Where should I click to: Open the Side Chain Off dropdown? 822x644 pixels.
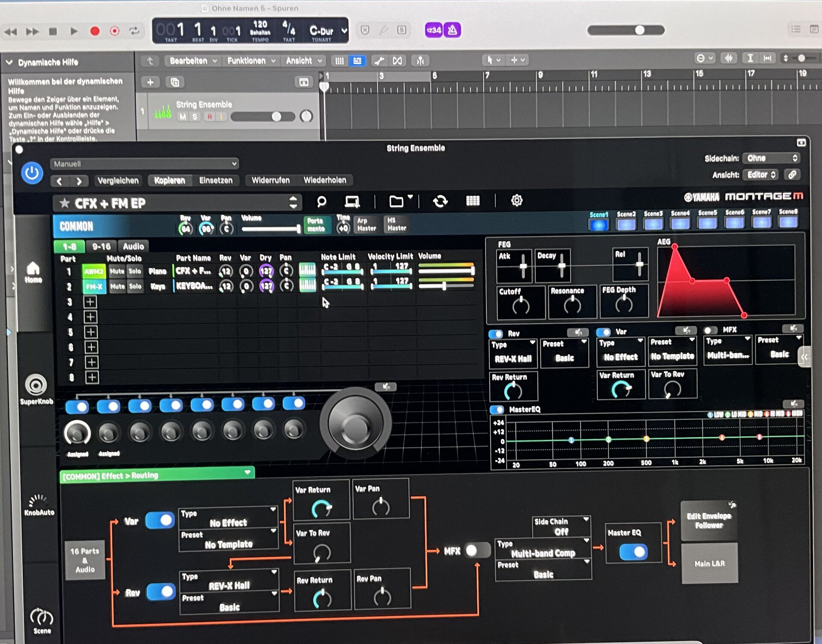click(x=562, y=527)
